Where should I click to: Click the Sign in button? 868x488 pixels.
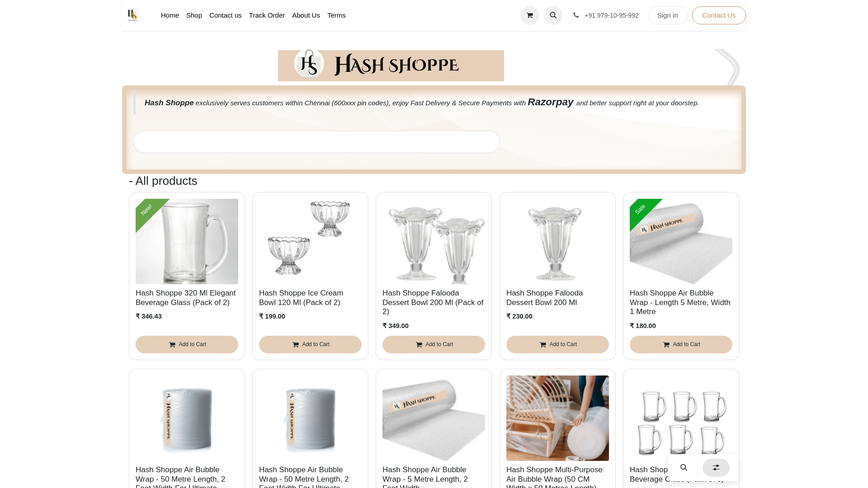667,15
